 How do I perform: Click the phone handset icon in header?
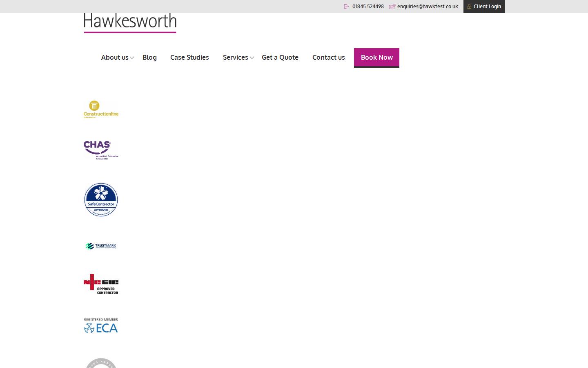tap(346, 7)
